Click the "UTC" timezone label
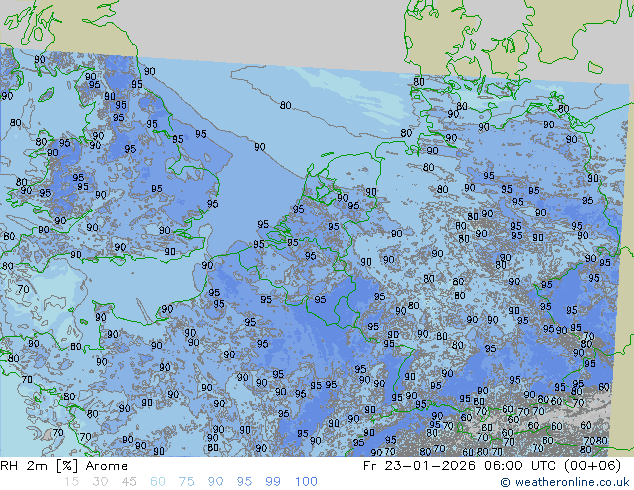Viewport: 634px width, 490px height. click(544, 466)
